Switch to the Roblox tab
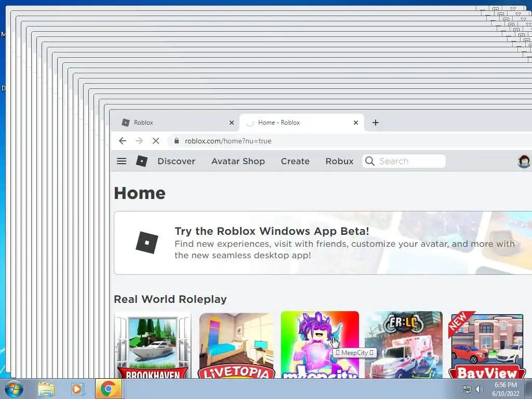The image size is (532, 399). coord(175,123)
